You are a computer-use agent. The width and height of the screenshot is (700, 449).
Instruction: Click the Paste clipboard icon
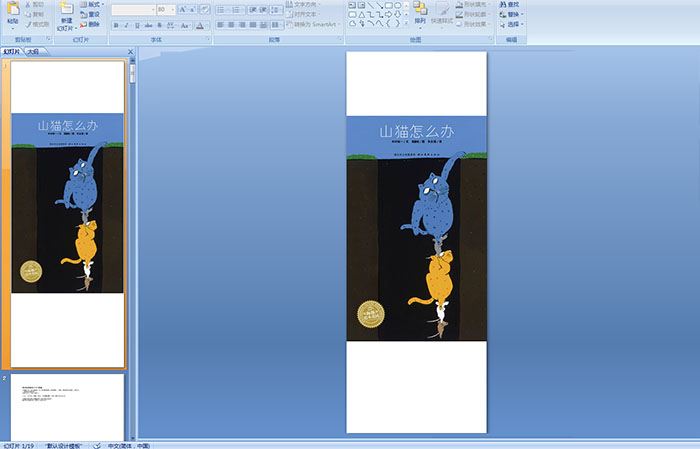13,8
